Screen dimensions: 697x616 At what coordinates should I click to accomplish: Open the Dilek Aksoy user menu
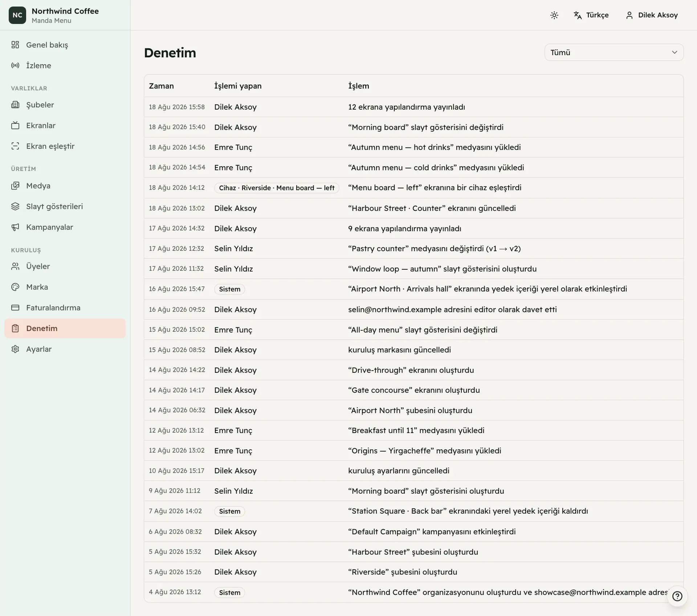tap(652, 15)
